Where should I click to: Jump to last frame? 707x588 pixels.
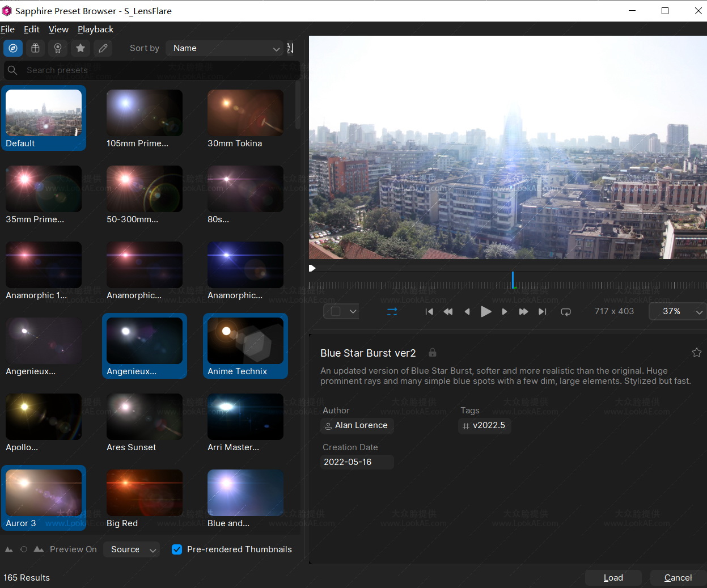click(542, 311)
